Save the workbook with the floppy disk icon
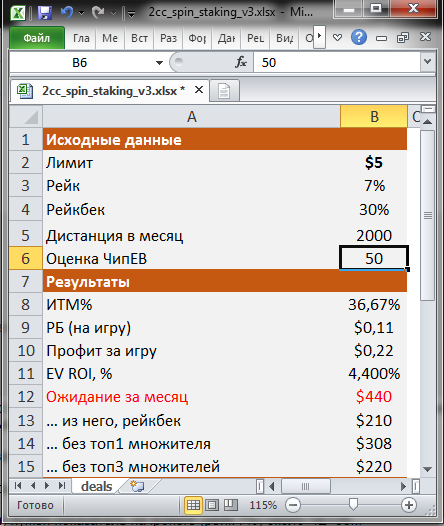The image size is (444, 526). tap(44, 13)
